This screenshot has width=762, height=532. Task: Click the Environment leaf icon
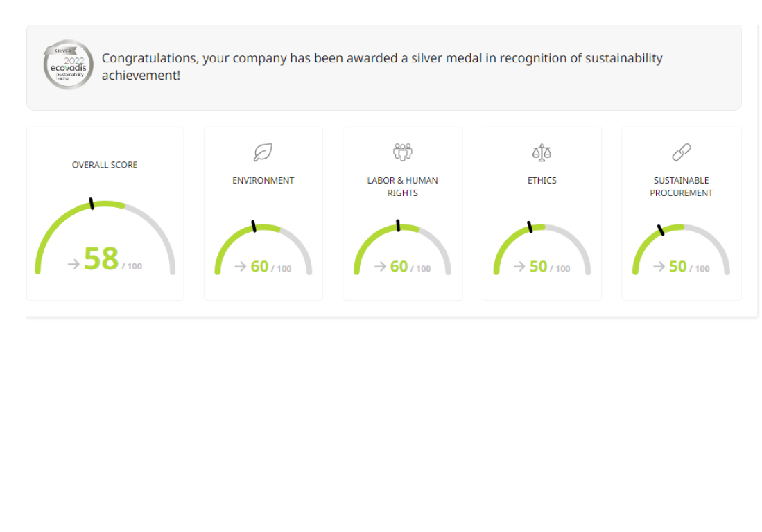263,152
